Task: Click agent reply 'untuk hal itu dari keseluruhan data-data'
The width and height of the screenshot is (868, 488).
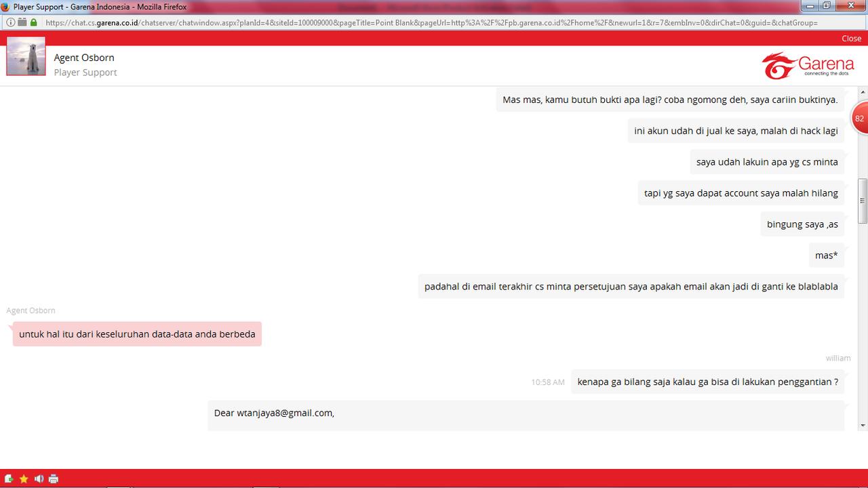Action: click(137, 334)
